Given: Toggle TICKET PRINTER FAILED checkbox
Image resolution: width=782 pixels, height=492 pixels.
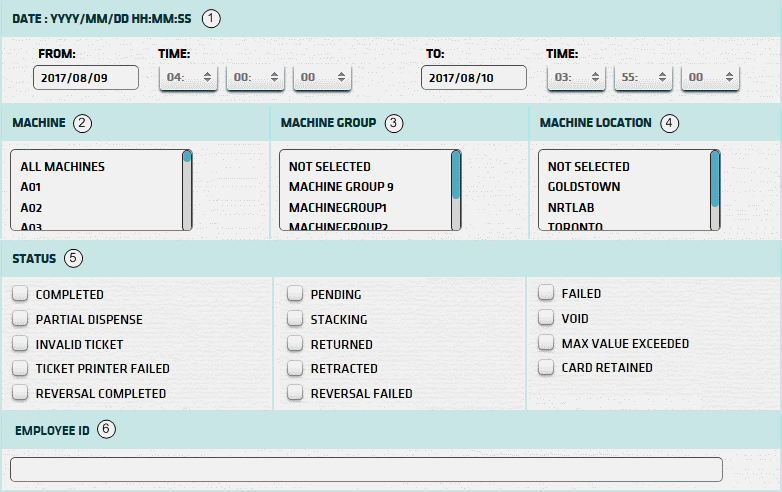Looking at the screenshot, I should [20, 368].
